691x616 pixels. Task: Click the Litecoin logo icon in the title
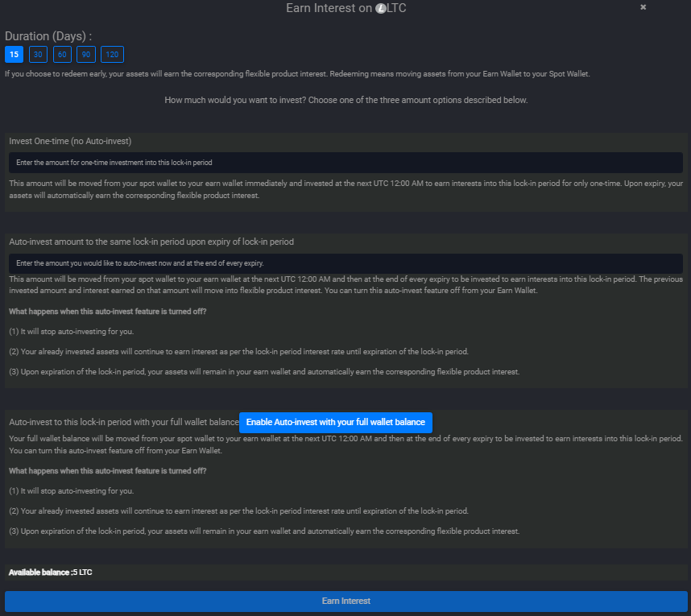[382, 7]
